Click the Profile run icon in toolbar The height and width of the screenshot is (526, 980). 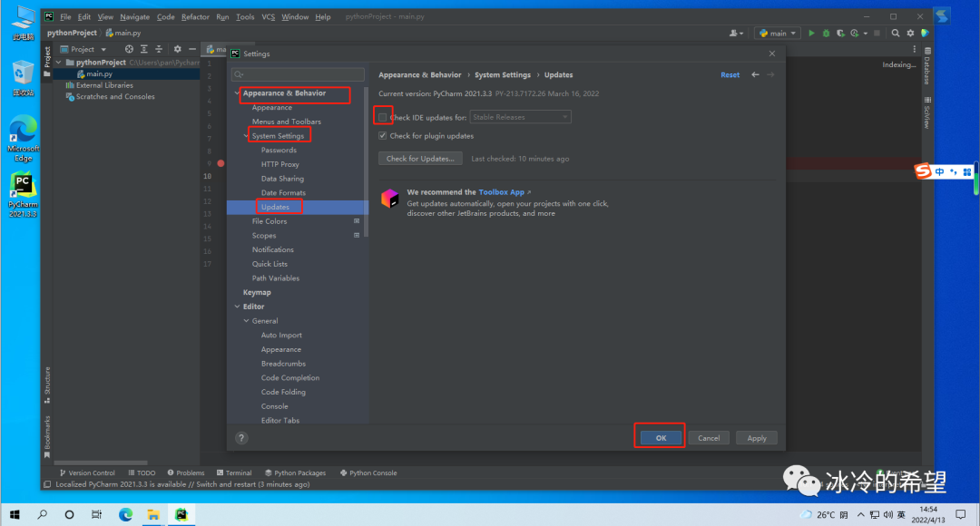tap(855, 34)
